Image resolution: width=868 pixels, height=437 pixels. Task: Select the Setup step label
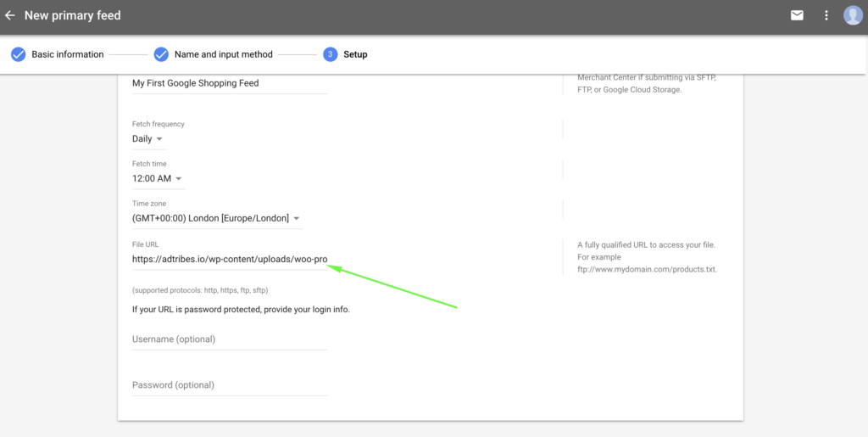pyautogui.click(x=355, y=54)
